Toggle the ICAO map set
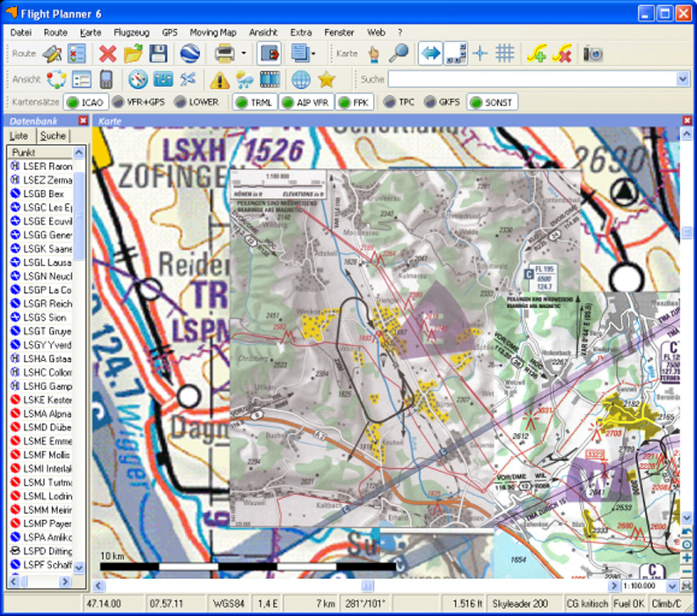 pyautogui.click(x=85, y=102)
